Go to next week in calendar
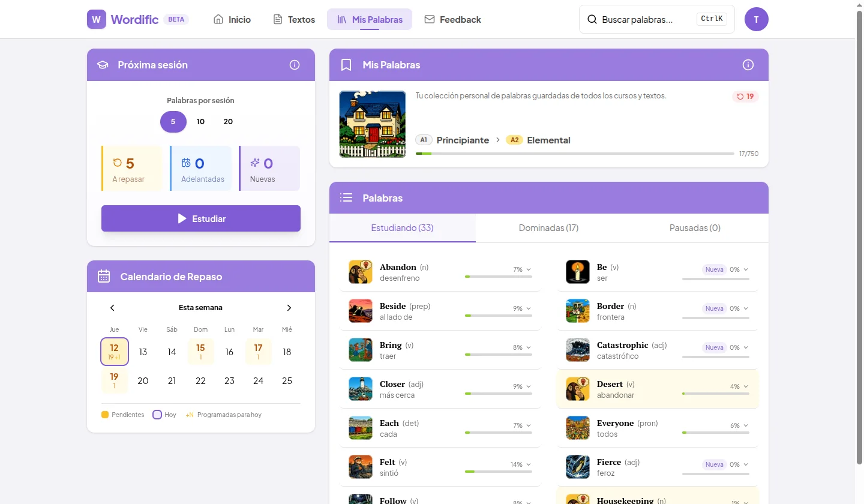The height and width of the screenshot is (504, 864). [289, 308]
